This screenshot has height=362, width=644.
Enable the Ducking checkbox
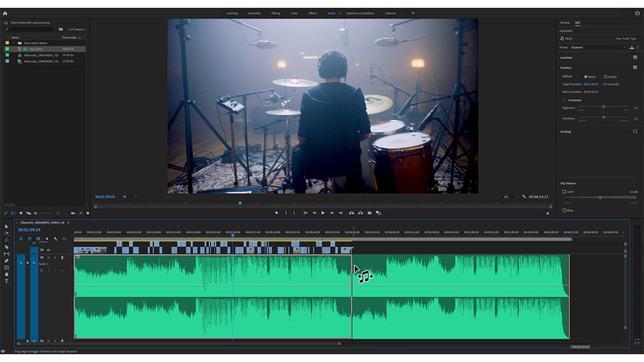coord(635,131)
